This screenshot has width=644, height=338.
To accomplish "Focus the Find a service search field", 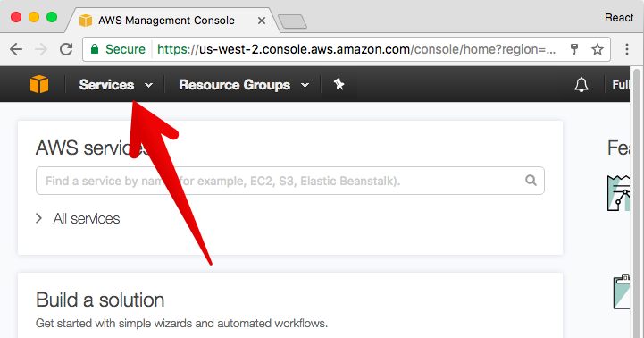I will pyautogui.click(x=290, y=181).
